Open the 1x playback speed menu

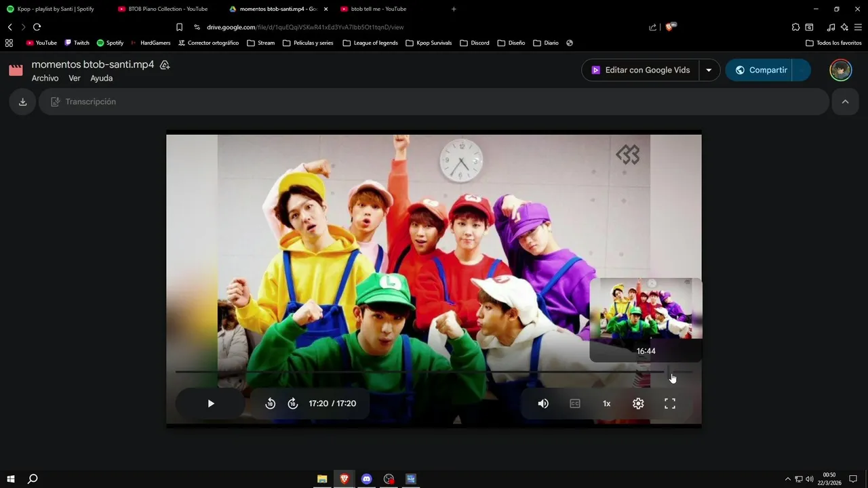tap(607, 403)
